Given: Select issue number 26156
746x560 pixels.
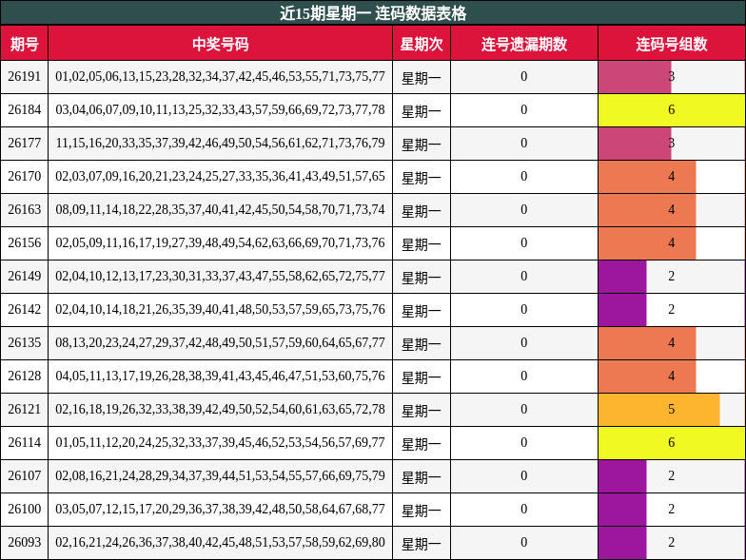Looking at the screenshot, I should point(25,243).
